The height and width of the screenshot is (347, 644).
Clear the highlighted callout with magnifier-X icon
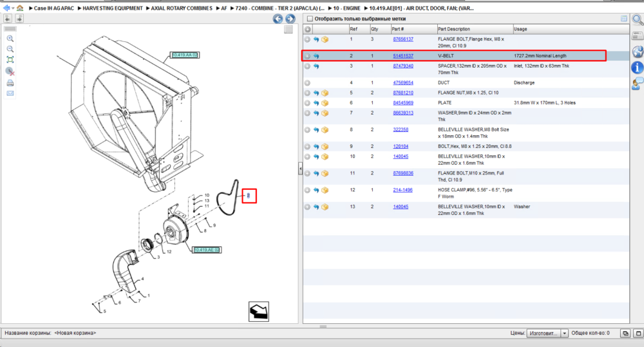pos(10,71)
